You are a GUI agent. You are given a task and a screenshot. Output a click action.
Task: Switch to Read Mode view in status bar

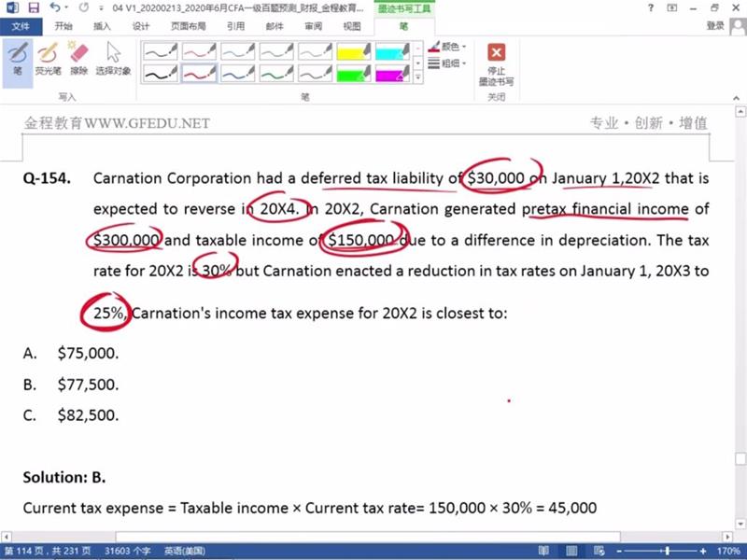pyautogui.click(x=544, y=552)
